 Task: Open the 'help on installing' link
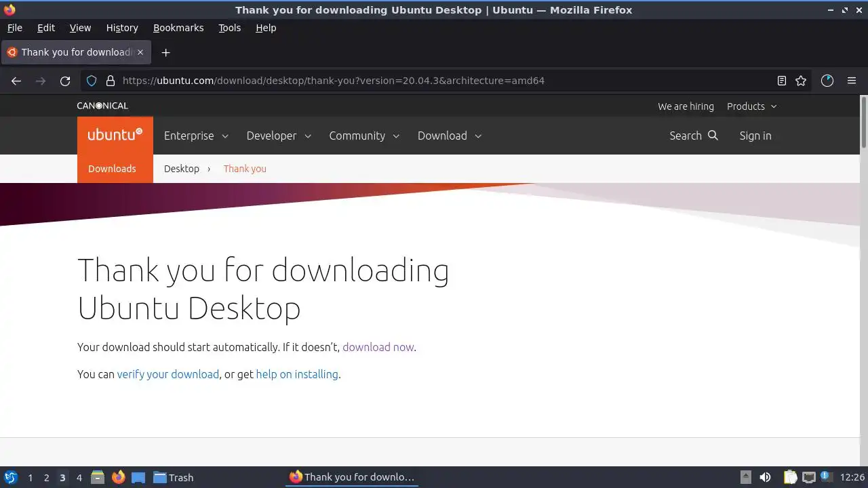pyautogui.click(x=297, y=374)
